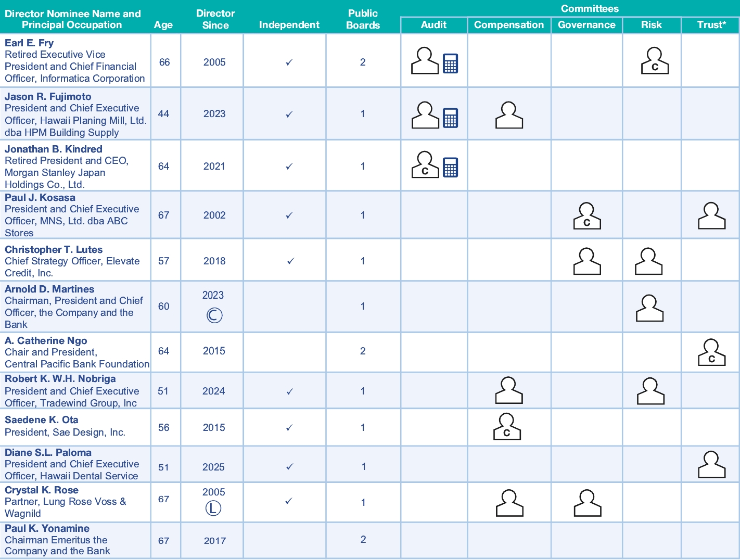Click Jonathan B. Kindred's Audit chair person icon
This screenshot has width=740, height=560.
click(425, 166)
